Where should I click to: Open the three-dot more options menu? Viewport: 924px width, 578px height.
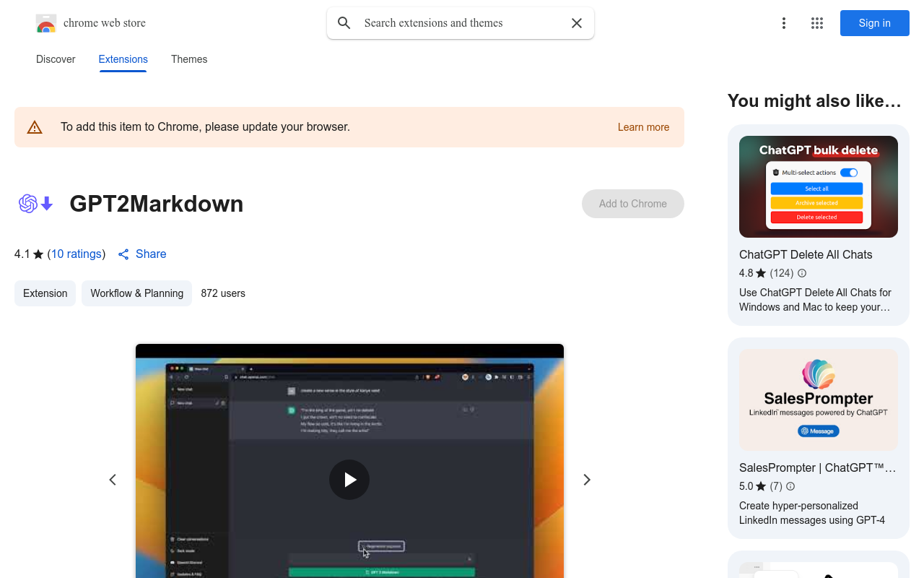[783, 23]
